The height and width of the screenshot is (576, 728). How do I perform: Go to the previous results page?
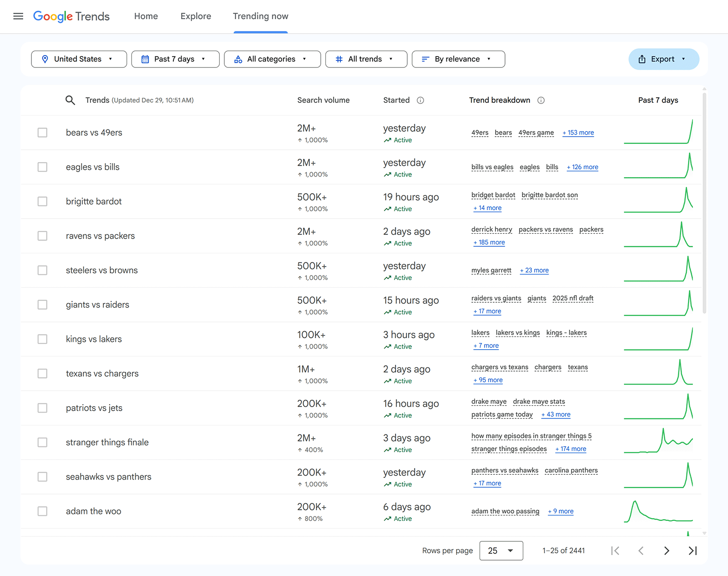[641, 551]
